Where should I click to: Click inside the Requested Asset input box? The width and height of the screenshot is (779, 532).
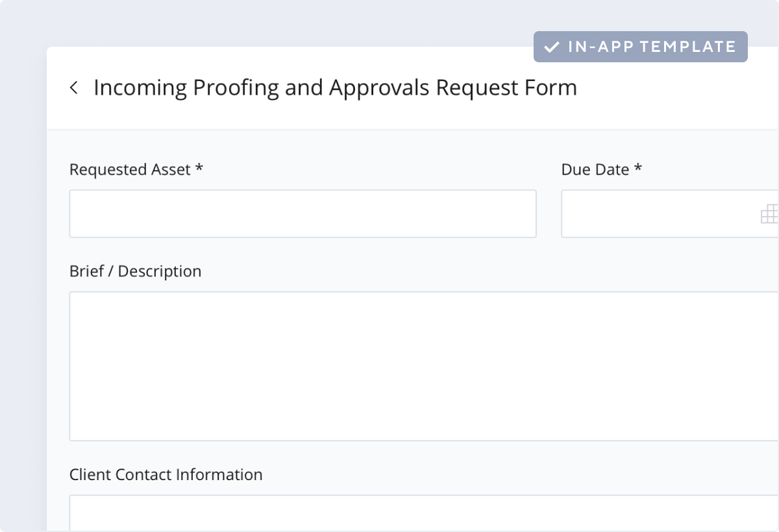point(303,213)
